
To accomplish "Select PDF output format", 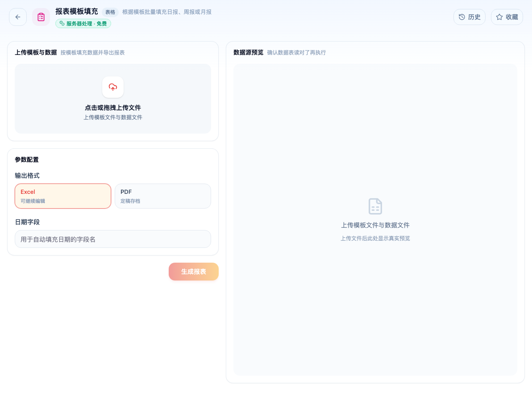I will click(163, 196).
